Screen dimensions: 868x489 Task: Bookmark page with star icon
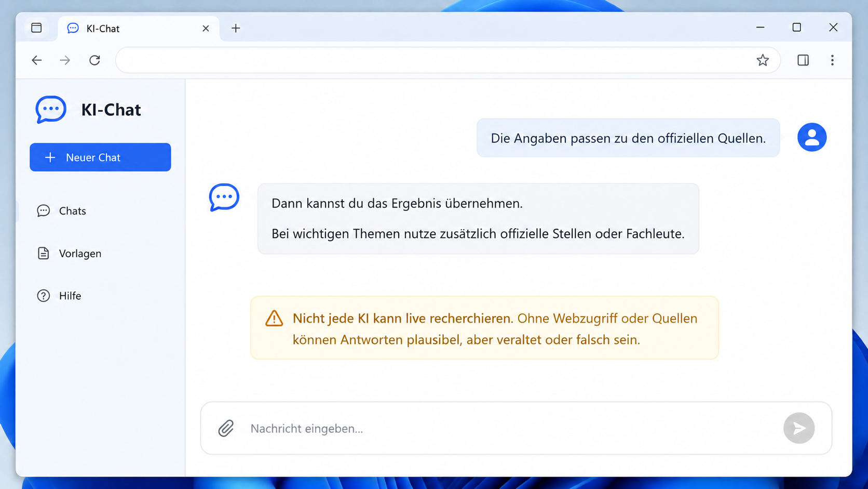click(x=762, y=60)
